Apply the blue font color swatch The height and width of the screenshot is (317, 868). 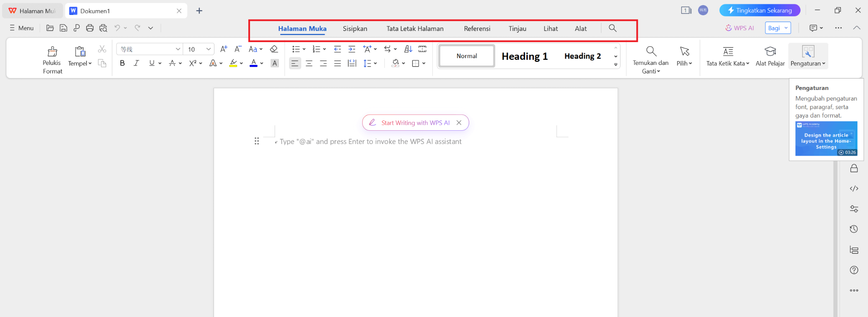coord(253,63)
